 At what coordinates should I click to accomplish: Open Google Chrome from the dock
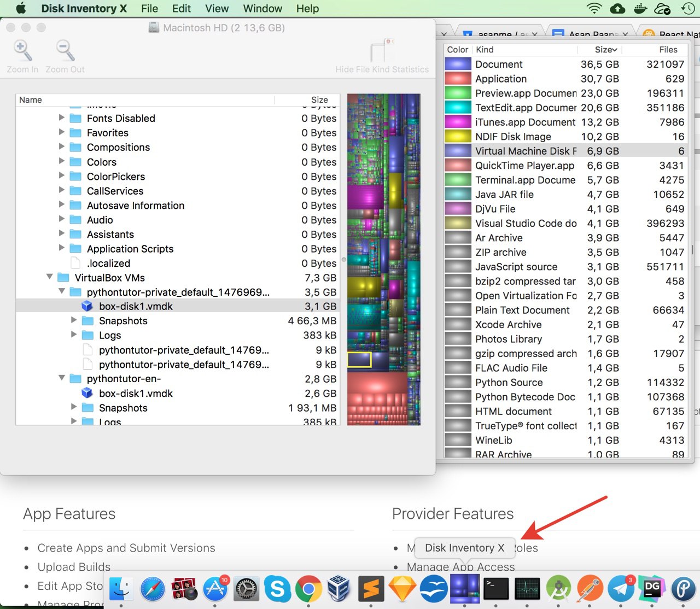(x=308, y=589)
